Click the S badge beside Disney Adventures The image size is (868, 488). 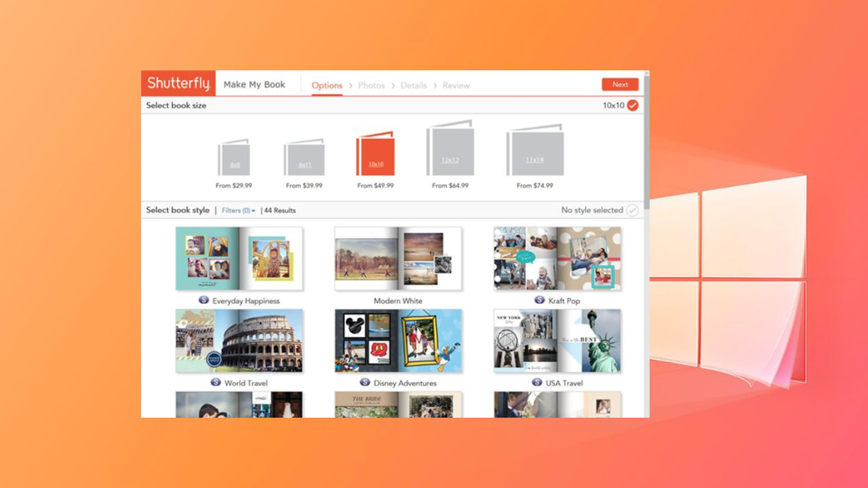(365, 382)
